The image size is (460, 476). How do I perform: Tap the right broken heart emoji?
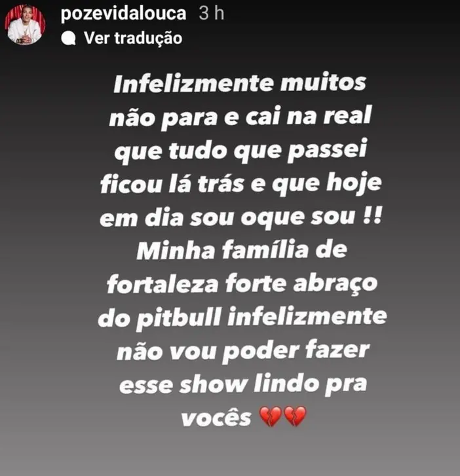[x=295, y=416]
